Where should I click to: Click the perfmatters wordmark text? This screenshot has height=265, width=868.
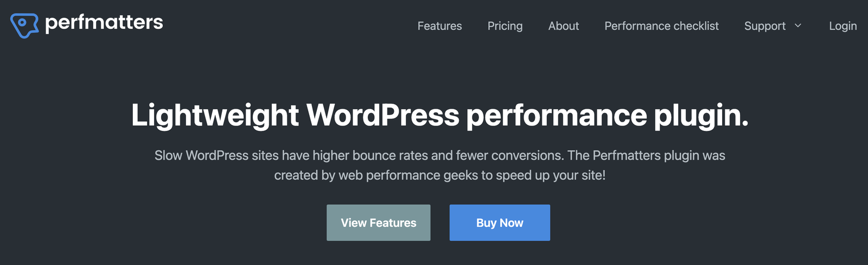(104, 23)
